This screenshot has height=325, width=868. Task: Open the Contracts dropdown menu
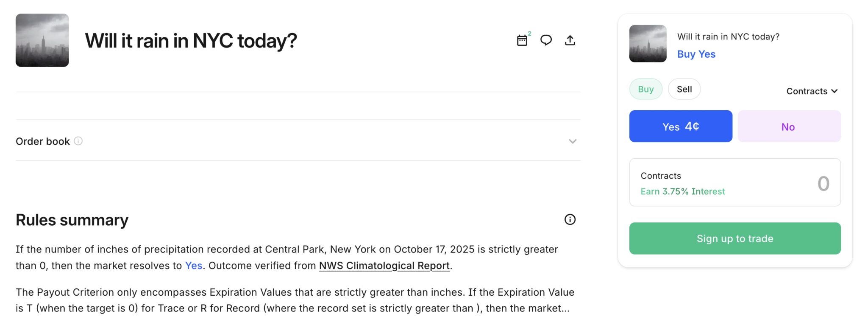pos(812,91)
